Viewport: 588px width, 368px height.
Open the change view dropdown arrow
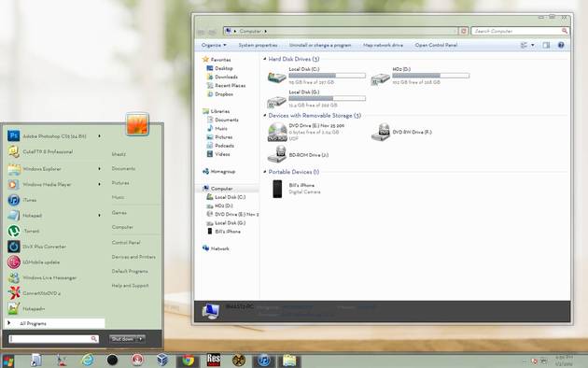533,46
